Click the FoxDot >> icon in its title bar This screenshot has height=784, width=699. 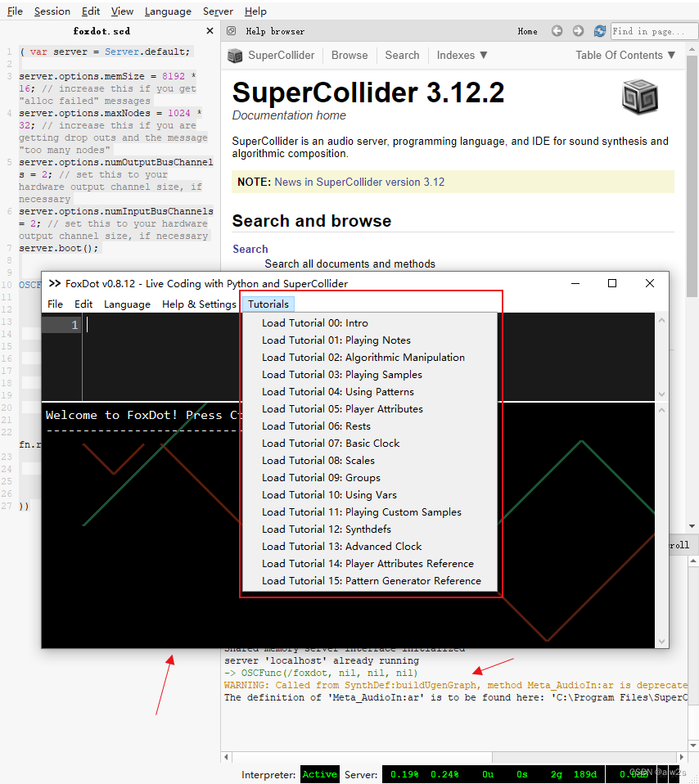pos(56,283)
